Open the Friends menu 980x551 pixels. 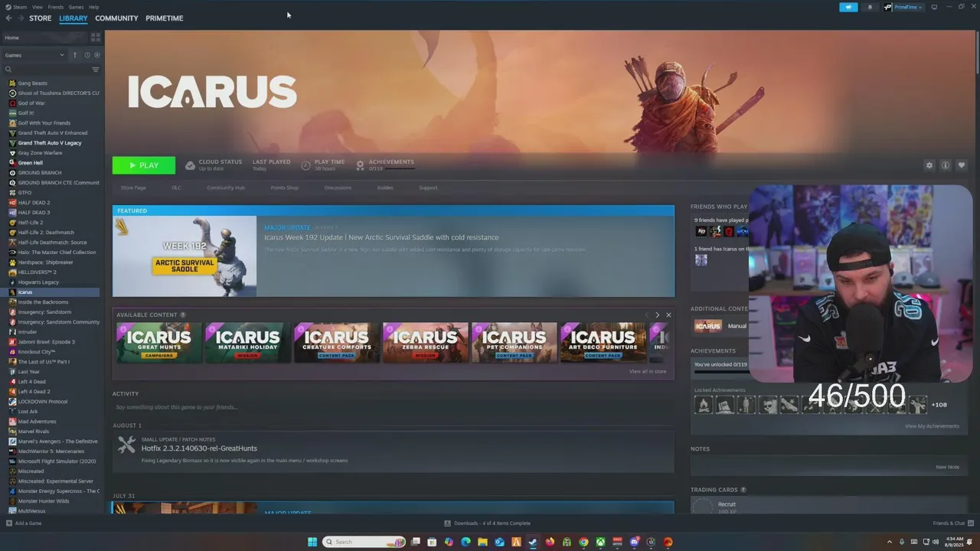[56, 7]
